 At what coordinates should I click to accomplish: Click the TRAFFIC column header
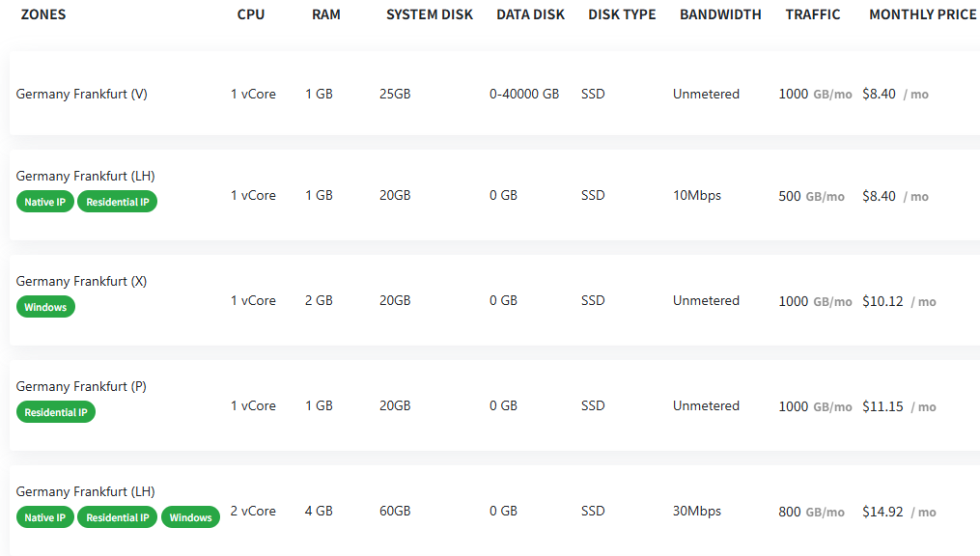coord(813,14)
